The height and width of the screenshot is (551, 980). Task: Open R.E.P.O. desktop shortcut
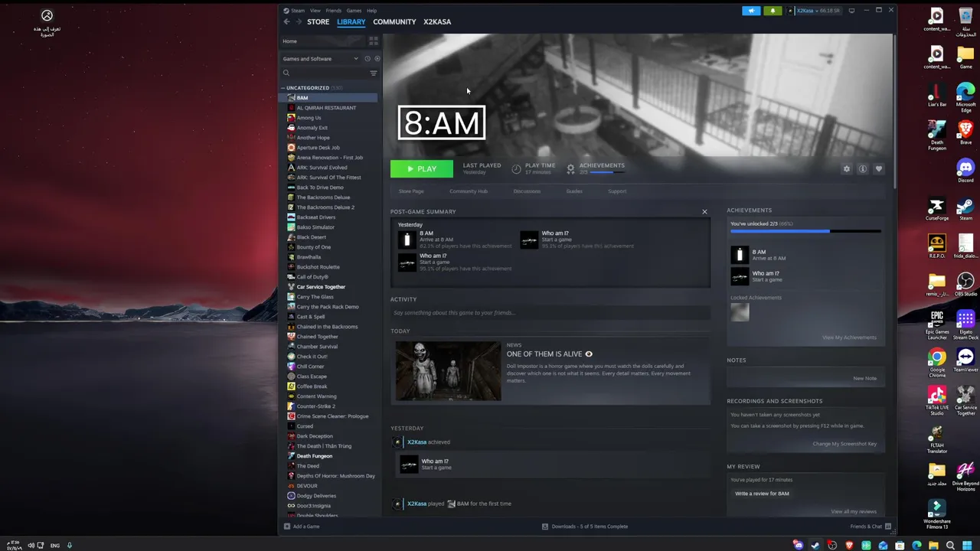(937, 246)
